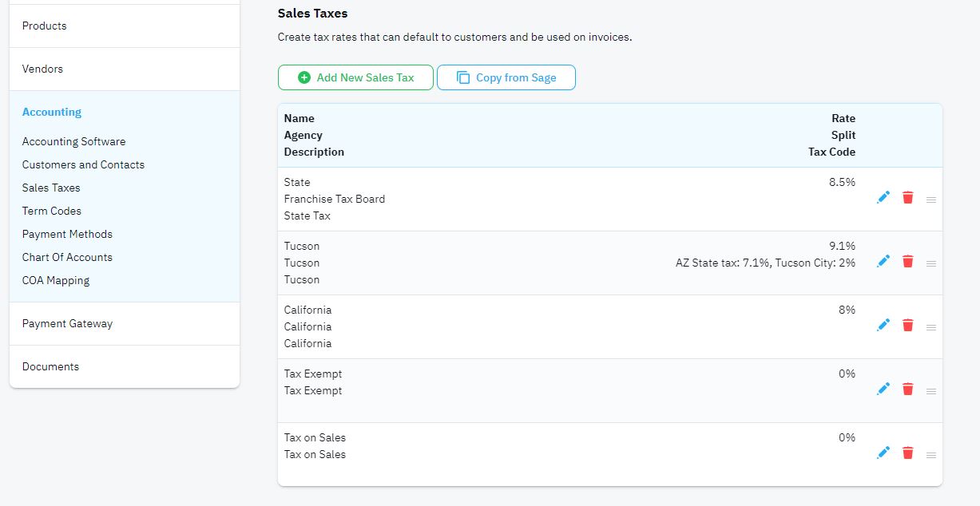This screenshot has width=980, height=506.
Task: Open the Products section
Action: 125,26
